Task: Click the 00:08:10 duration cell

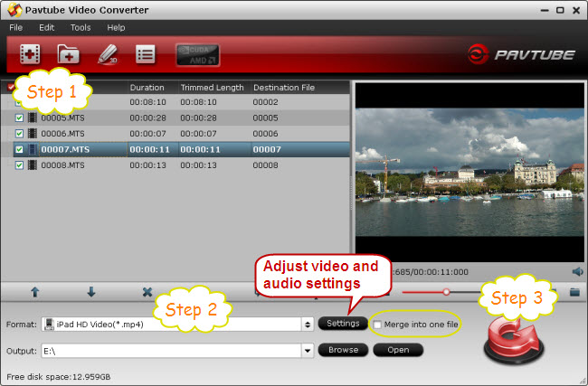Action: pyautogui.click(x=147, y=102)
